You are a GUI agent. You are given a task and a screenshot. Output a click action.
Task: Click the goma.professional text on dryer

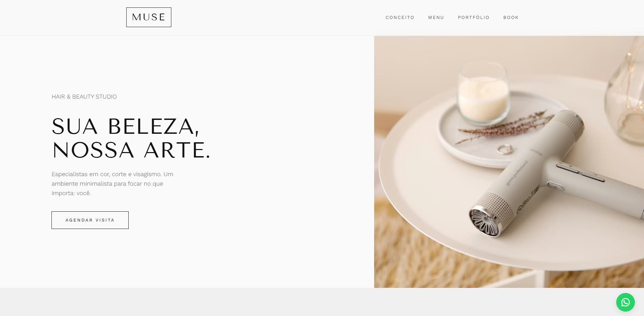pyautogui.click(x=517, y=173)
